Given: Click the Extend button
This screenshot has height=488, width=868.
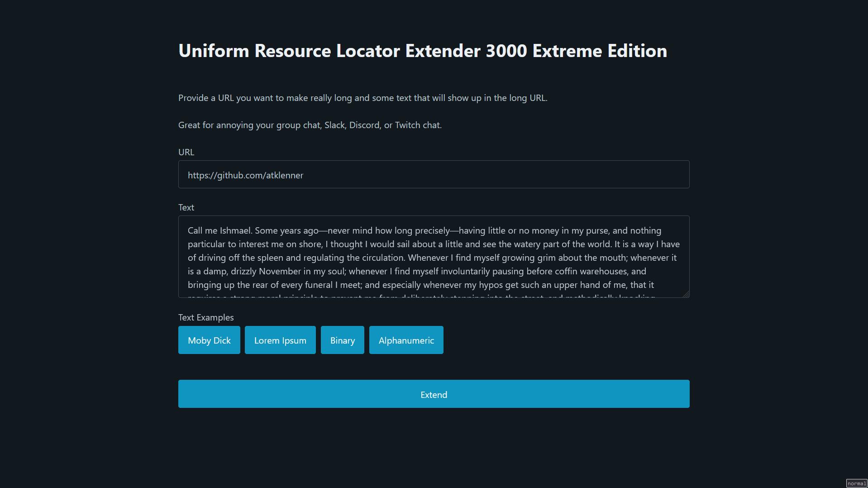Looking at the screenshot, I should (434, 394).
